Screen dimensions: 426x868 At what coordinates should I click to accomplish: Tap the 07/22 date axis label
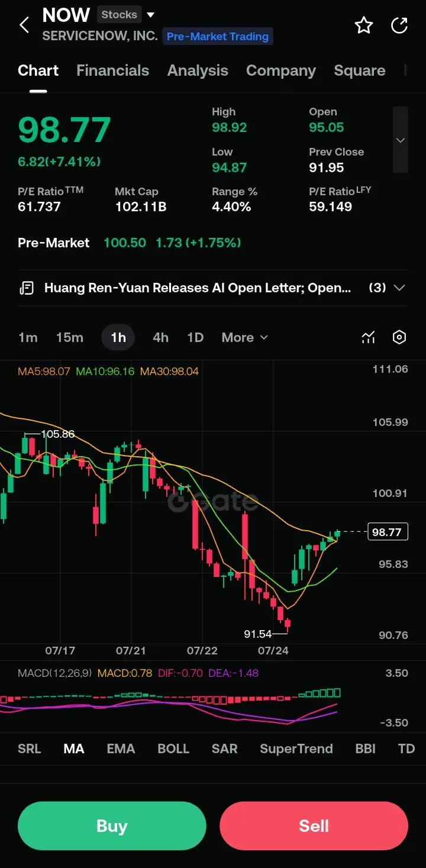click(x=202, y=650)
